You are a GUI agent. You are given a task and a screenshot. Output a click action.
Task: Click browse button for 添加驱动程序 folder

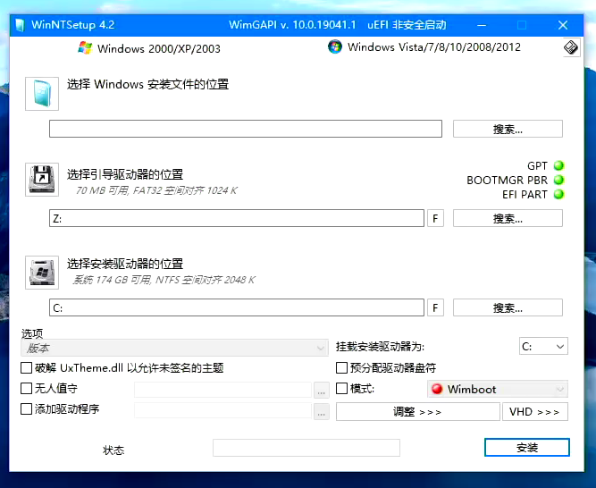point(322,411)
